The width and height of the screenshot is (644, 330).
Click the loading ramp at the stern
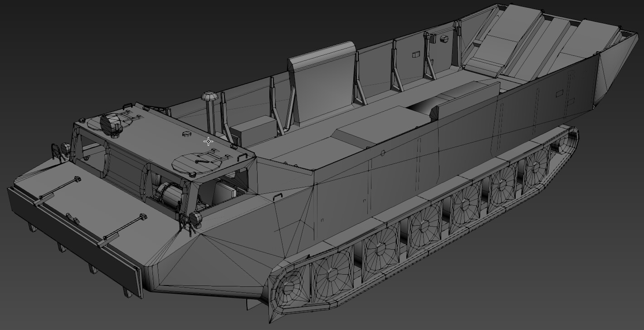[x=522, y=41]
